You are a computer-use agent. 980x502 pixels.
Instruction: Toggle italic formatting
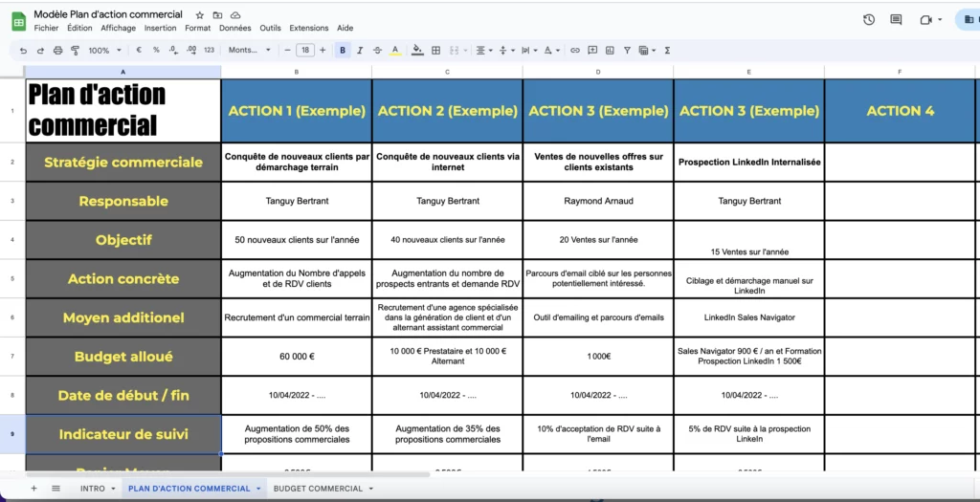[x=360, y=51]
